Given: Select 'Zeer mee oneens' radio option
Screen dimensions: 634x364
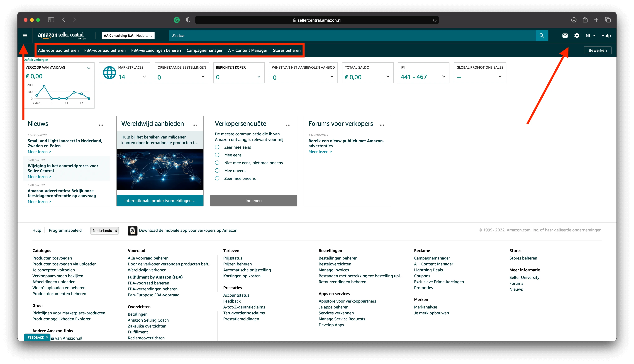Looking at the screenshot, I should point(217,178).
